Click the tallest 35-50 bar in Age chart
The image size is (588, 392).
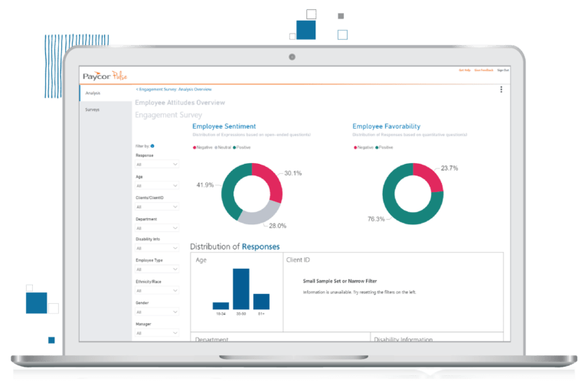(x=240, y=289)
